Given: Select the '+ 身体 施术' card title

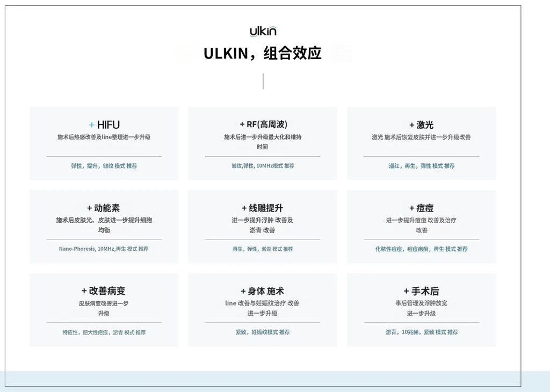Looking at the screenshot, I should [x=262, y=291].
